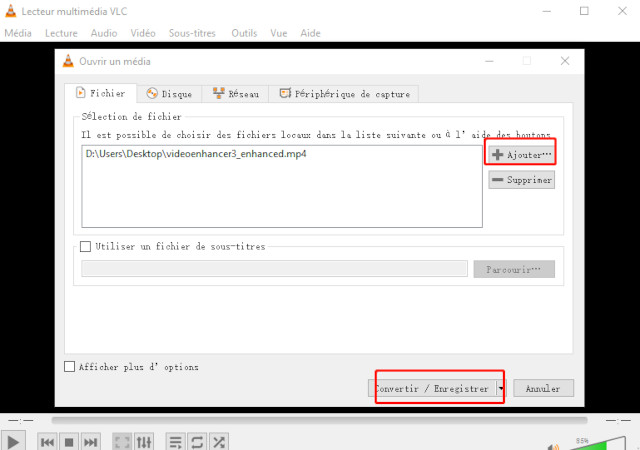
Task: Check 'Afficher plus d'options'
Action: pyautogui.click(x=69, y=366)
